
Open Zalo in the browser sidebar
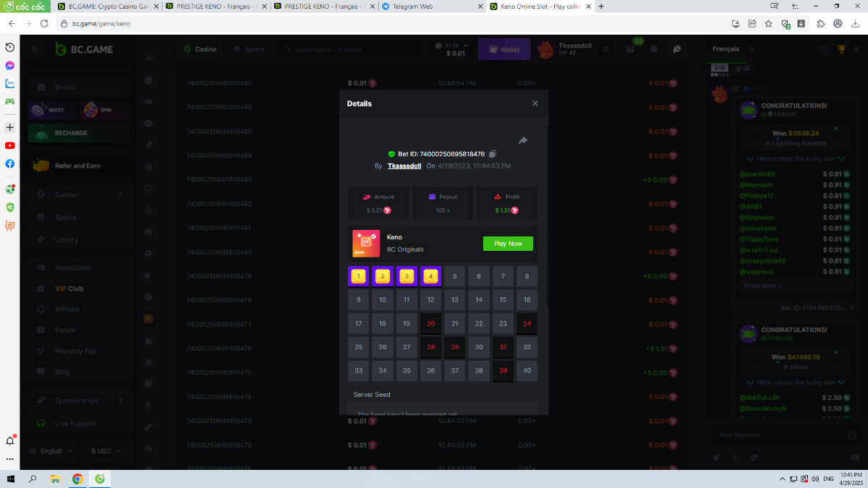pyautogui.click(x=10, y=83)
